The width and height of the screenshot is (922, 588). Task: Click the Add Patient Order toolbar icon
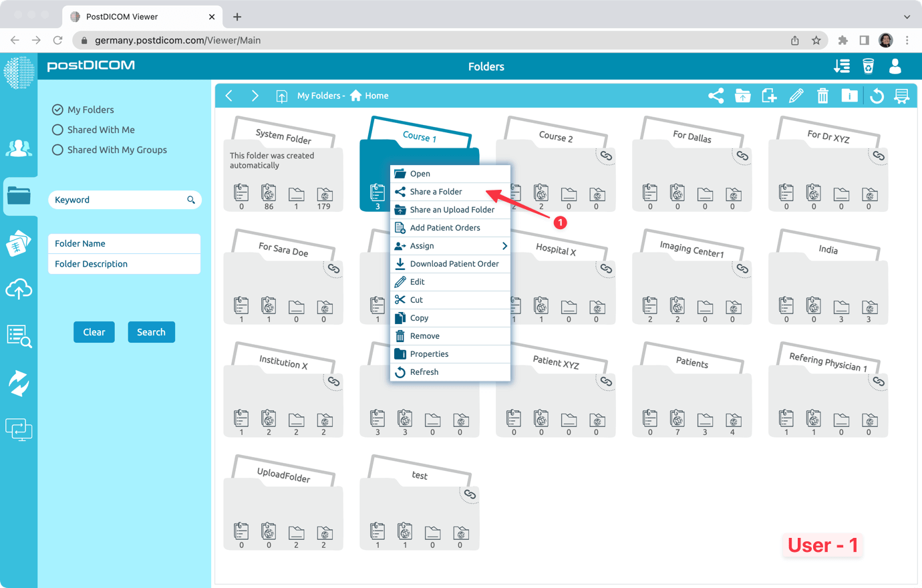tap(769, 96)
